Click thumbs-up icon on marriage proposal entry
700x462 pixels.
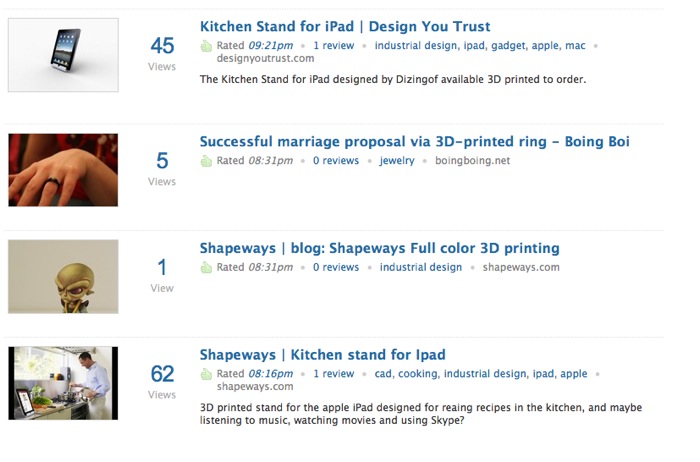[x=206, y=161]
